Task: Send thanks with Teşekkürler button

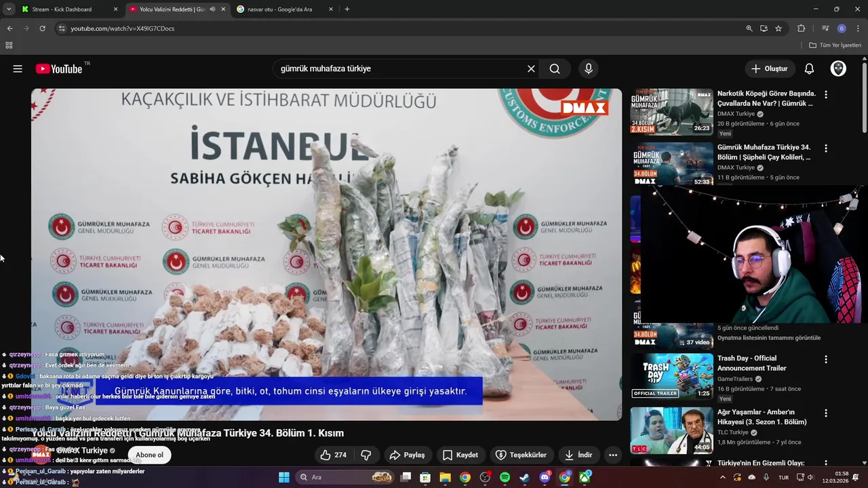Action: [x=521, y=455]
